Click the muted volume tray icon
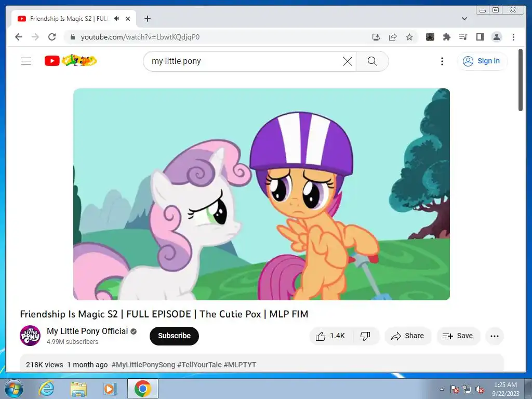 480,389
